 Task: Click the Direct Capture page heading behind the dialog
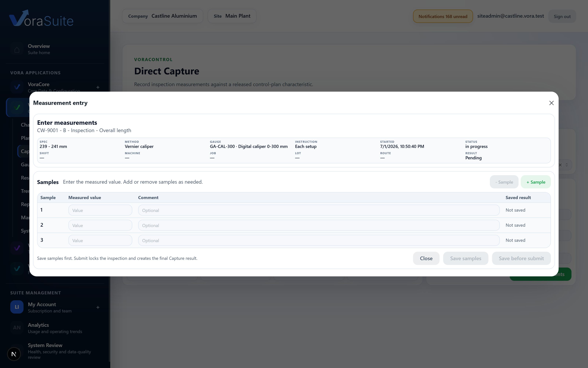pos(167,71)
